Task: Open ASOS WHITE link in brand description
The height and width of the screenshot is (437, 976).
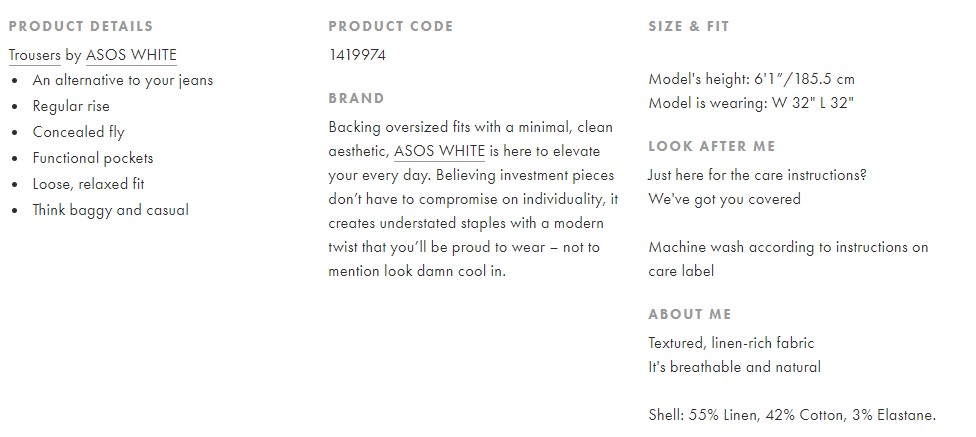Action: 439,151
